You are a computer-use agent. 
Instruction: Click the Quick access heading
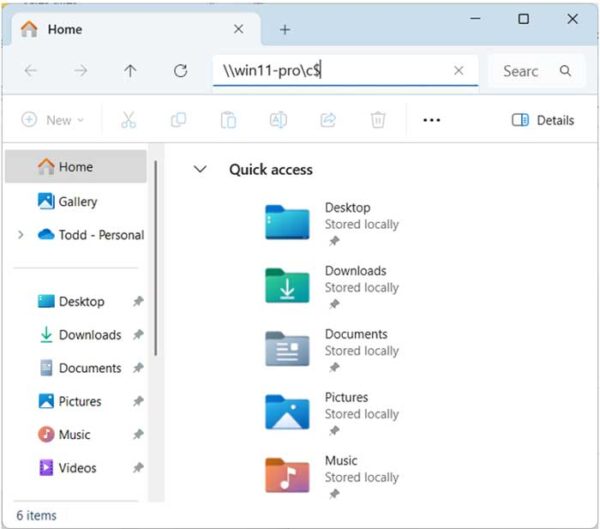(x=271, y=170)
